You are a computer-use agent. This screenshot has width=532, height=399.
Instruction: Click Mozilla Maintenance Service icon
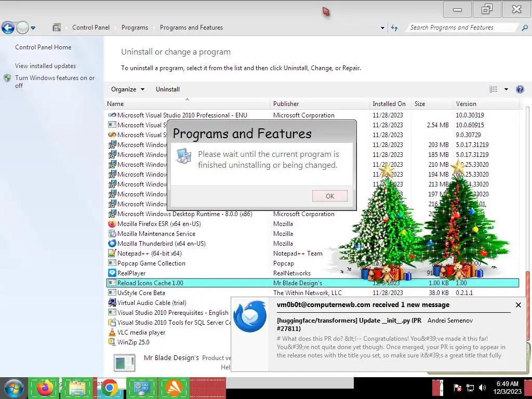(112, 234)
